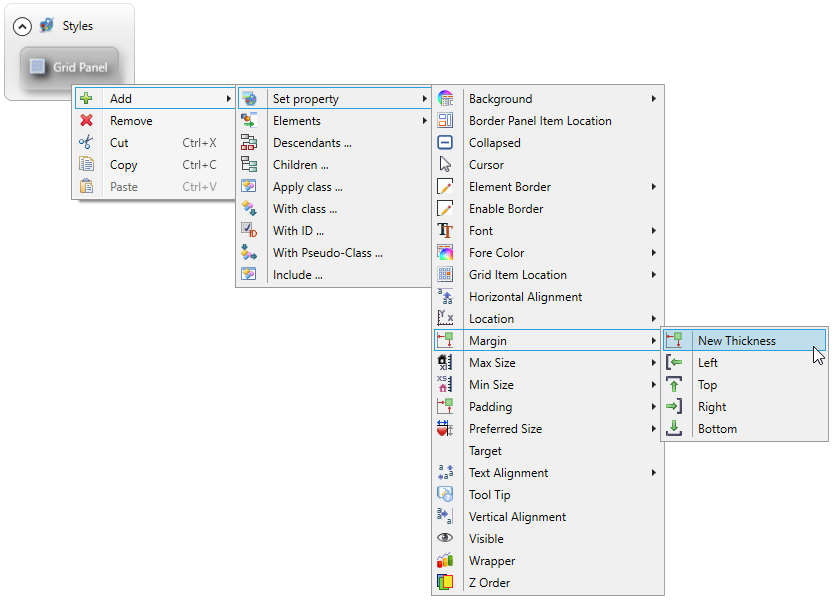Toggle the Enable Border option
839x605 pixels.
506,209
